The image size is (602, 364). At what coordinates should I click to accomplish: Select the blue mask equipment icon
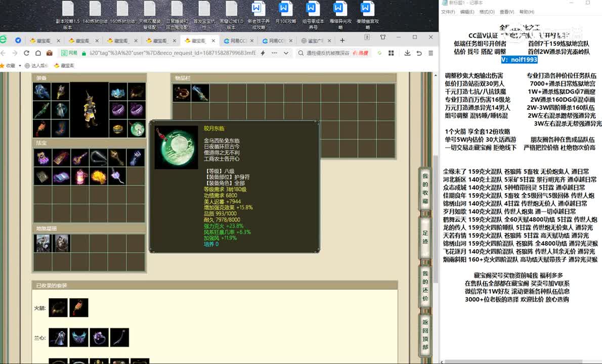coord(118,92)
